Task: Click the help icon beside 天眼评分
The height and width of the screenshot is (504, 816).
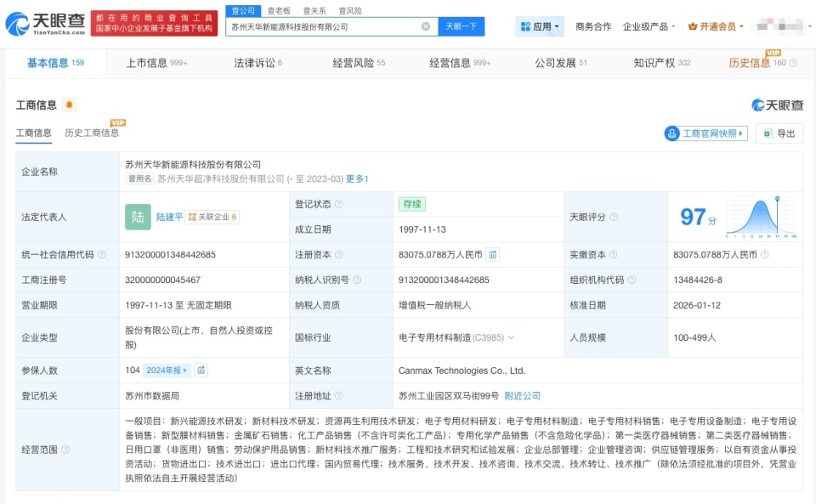Action: pos(614,217)
